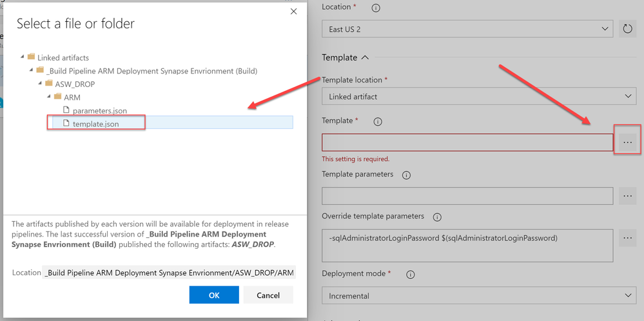
Task: Open the Template location Linked artifact dropdown
Action: (479, 96)
